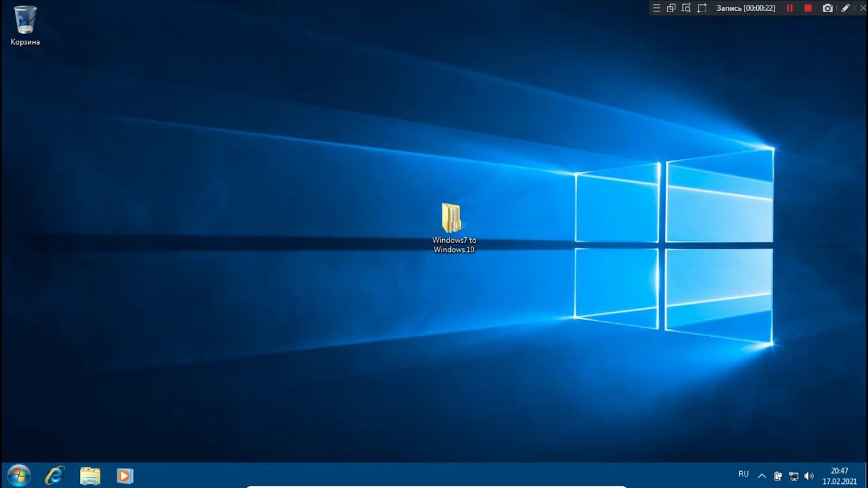Click the recorder zoom region icon
This screenshot has width=868, height=488.
pos(686,8)
